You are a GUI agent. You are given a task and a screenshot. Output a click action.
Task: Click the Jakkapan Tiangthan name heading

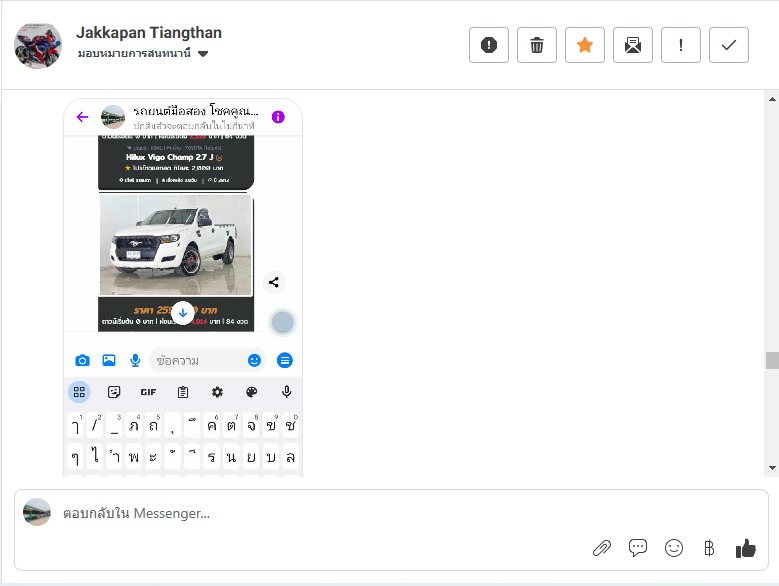[x=149, y=33]
